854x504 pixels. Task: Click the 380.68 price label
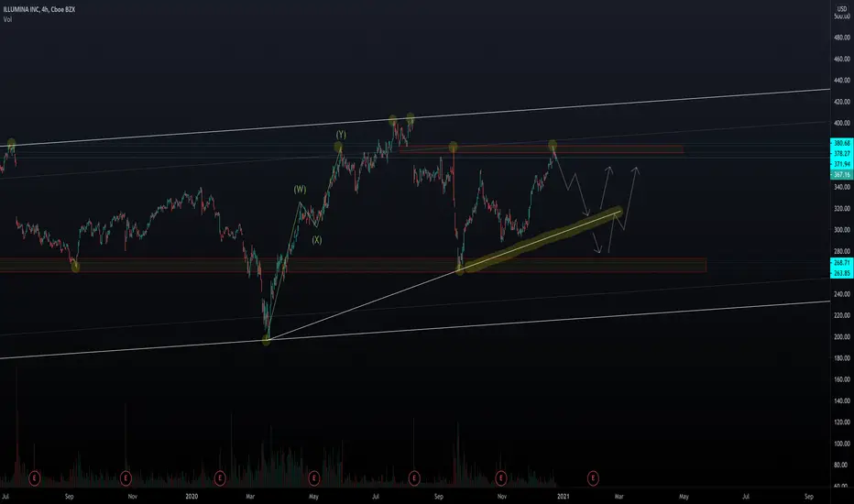[842, 143]
